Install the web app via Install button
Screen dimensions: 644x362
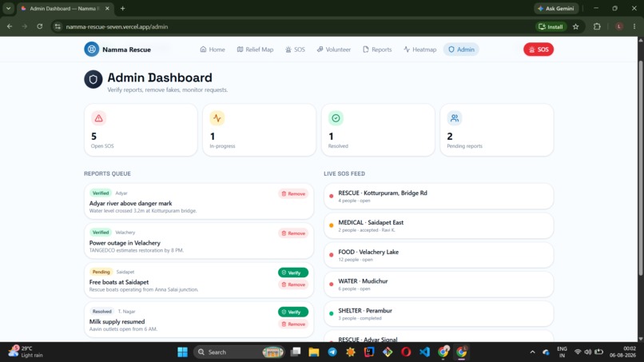[551, 26]
